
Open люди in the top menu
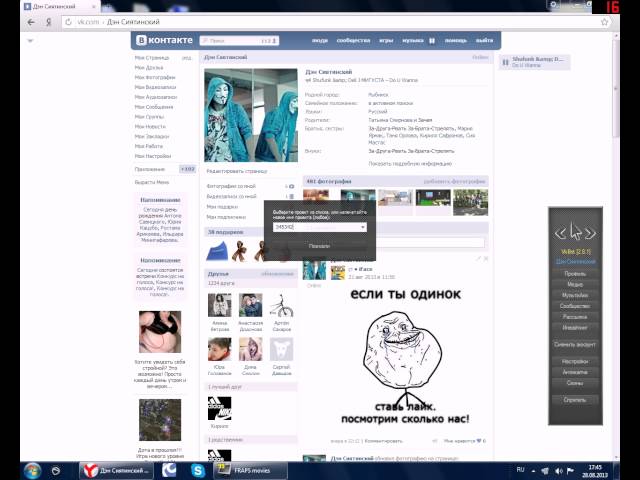tap(320, 41)
